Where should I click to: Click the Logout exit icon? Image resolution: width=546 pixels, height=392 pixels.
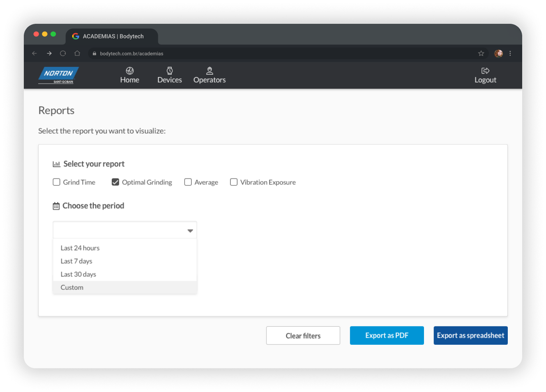tap(485, 71)
